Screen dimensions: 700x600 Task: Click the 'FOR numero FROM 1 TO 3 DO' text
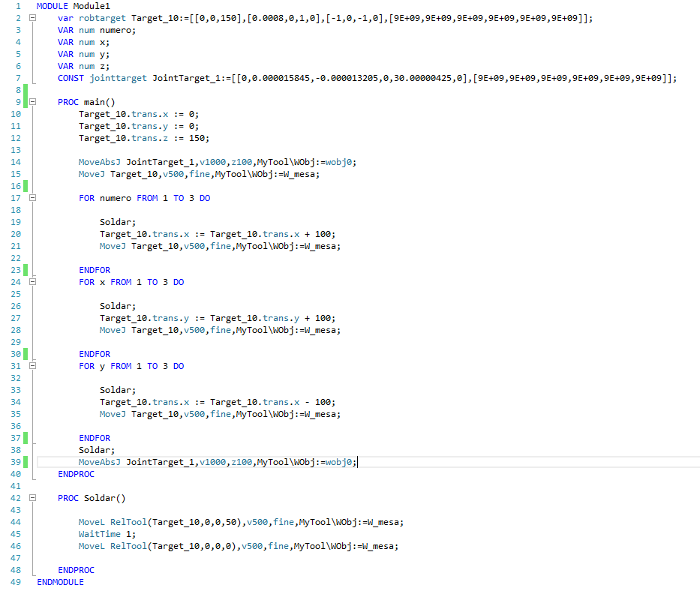(x=144, y=198)
